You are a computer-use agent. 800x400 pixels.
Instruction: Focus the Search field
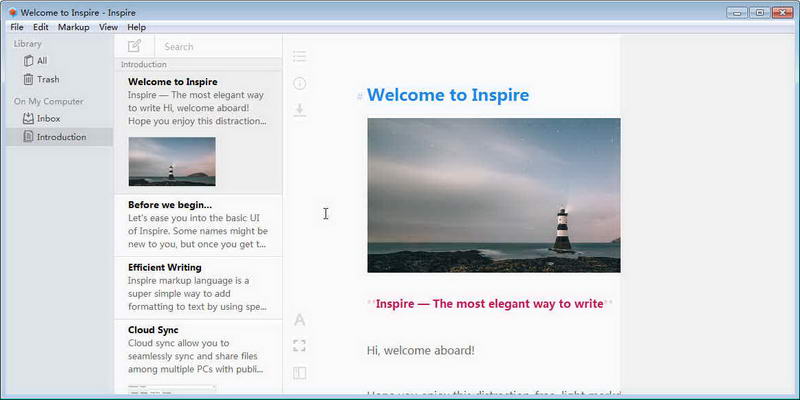click(218, 46)
